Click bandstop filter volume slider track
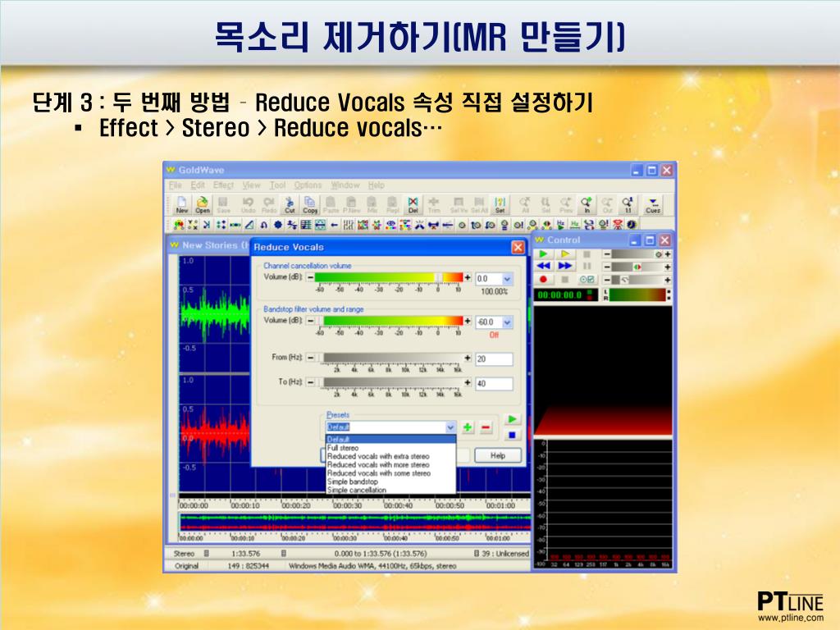Screen dimensions: 840x630 (389, 321)
